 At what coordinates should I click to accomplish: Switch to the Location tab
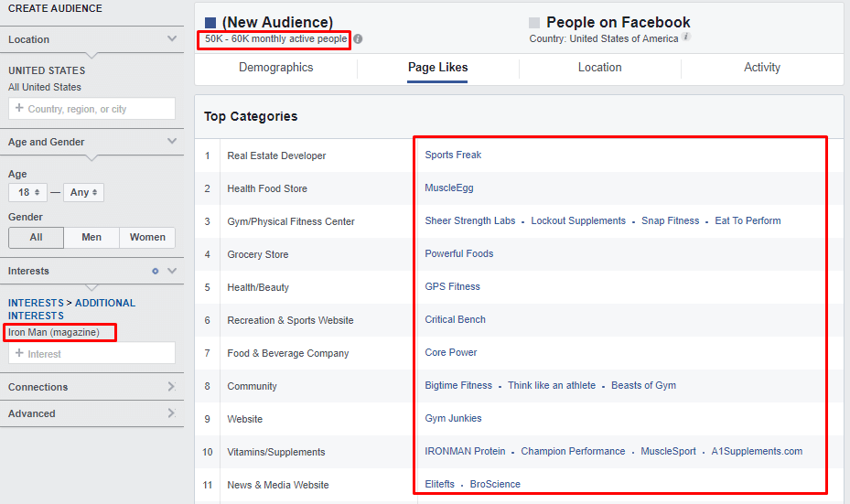599,68
